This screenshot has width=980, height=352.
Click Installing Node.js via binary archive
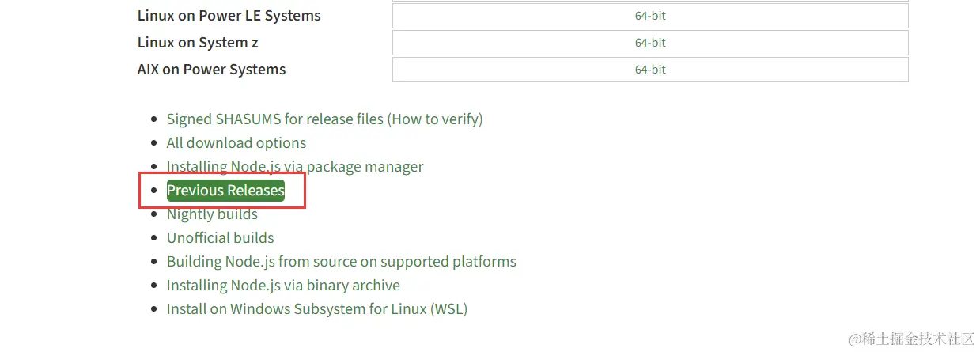pyautogui.click(x=283, y=286)
